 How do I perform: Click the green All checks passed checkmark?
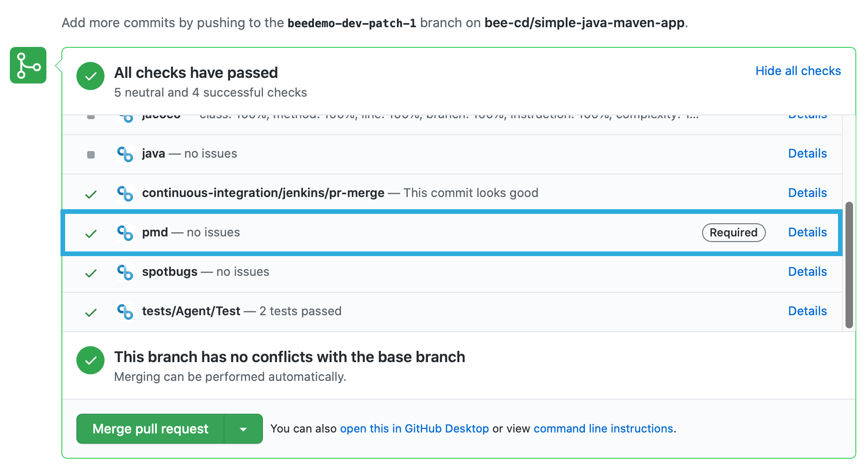(x=90, y=76)
